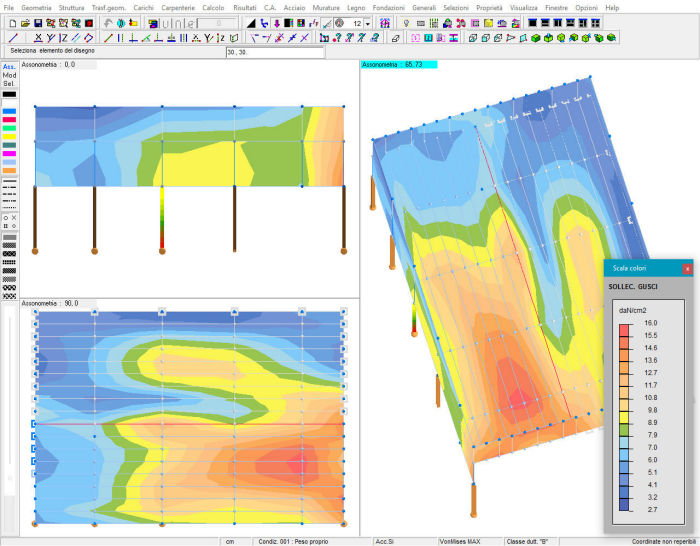Click the Undo arrow icon
The width and height of the screenshot is (700, 546).
point(108,22)
